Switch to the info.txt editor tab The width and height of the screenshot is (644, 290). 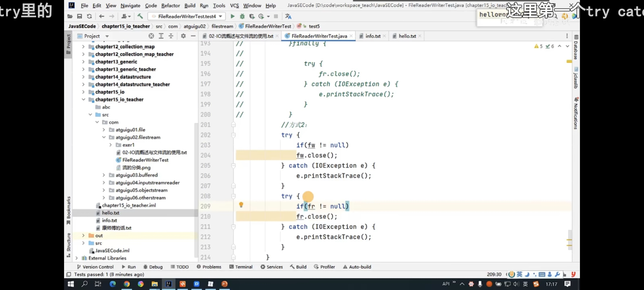[x=373, y=36]
